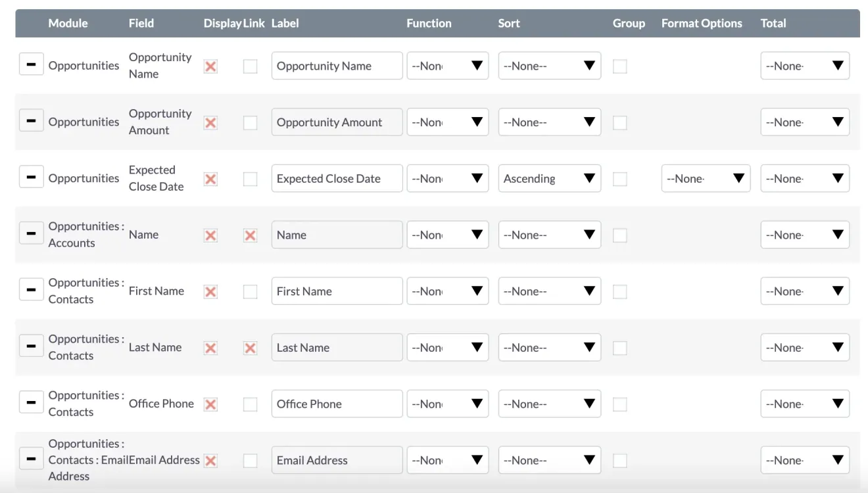Open the Ascending sort dropdown for Expected Close Date
The image size is (868, 493).
(x=549, y=178)
